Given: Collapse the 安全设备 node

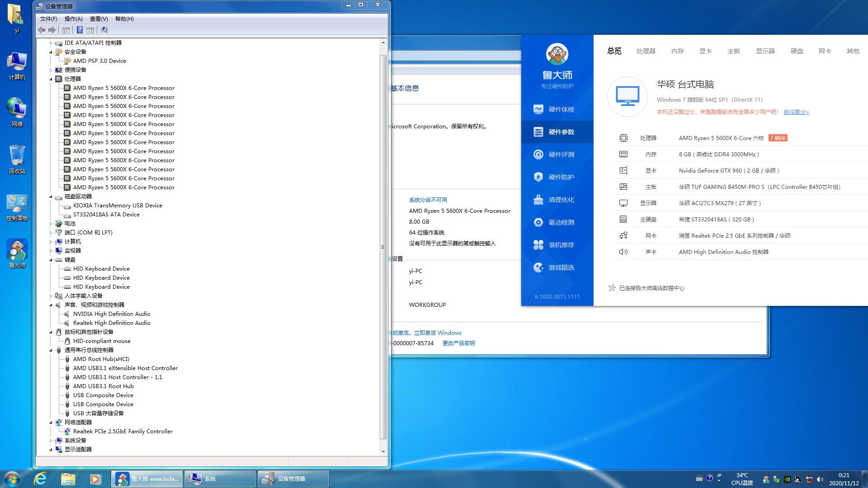Looking at the screenshot, I should 51,52.
